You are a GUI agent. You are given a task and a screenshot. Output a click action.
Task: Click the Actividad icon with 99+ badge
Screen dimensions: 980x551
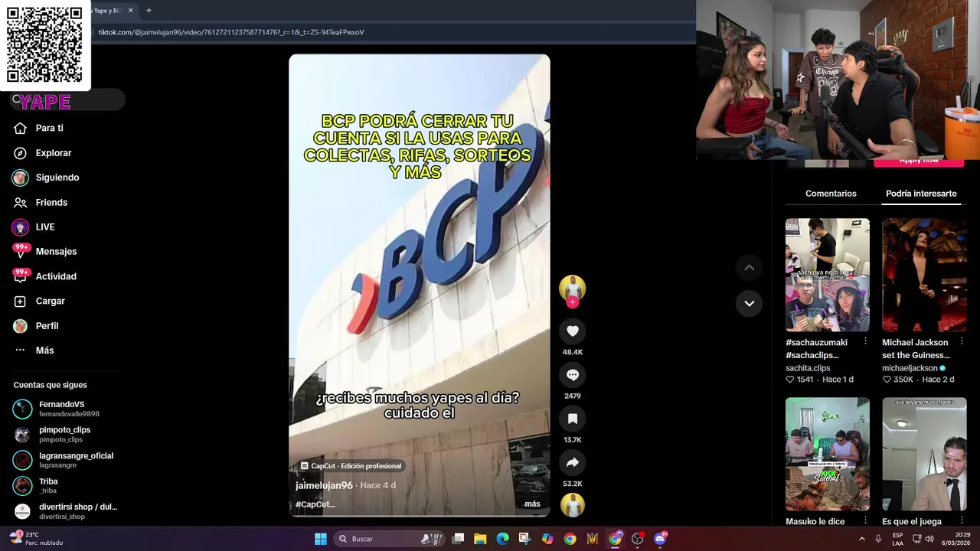(x=21, y=275)
